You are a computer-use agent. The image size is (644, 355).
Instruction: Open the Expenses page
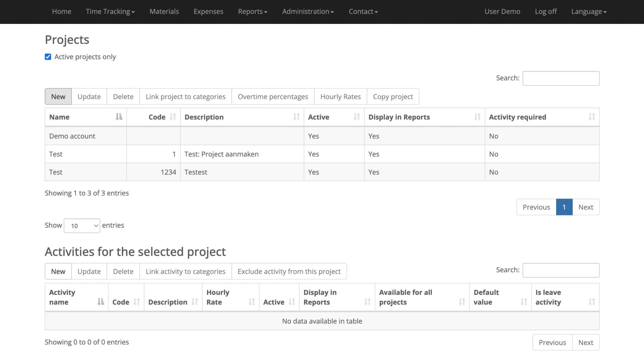click(208, 12)
